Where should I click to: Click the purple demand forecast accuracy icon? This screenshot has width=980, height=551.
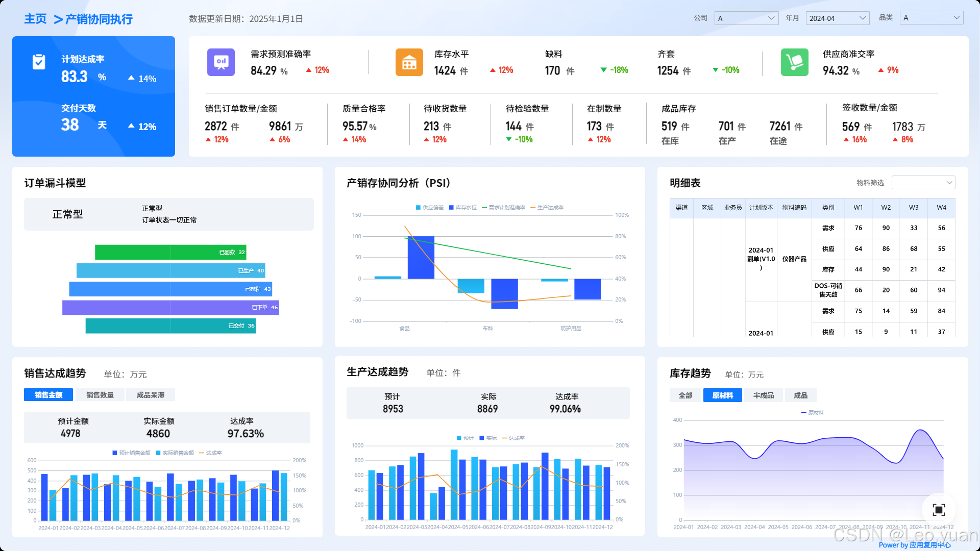[221, 62]
